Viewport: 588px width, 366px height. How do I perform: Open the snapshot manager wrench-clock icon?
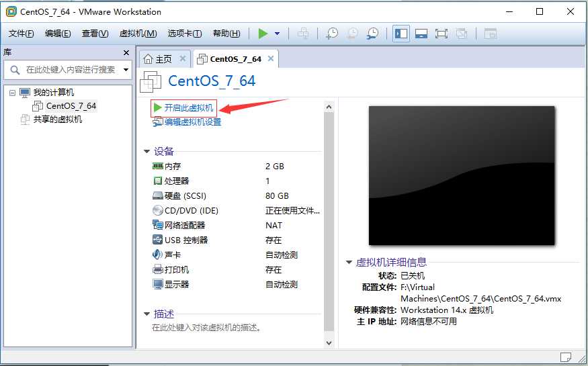point(372,34)
